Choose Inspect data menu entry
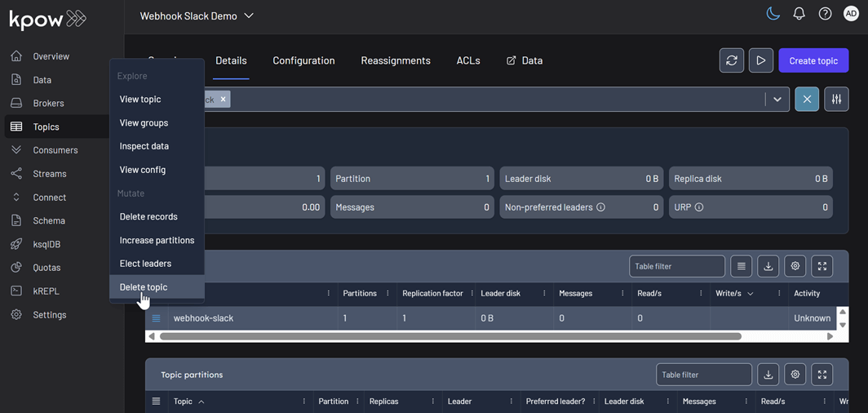868x413 pixels. pos(144,146)
